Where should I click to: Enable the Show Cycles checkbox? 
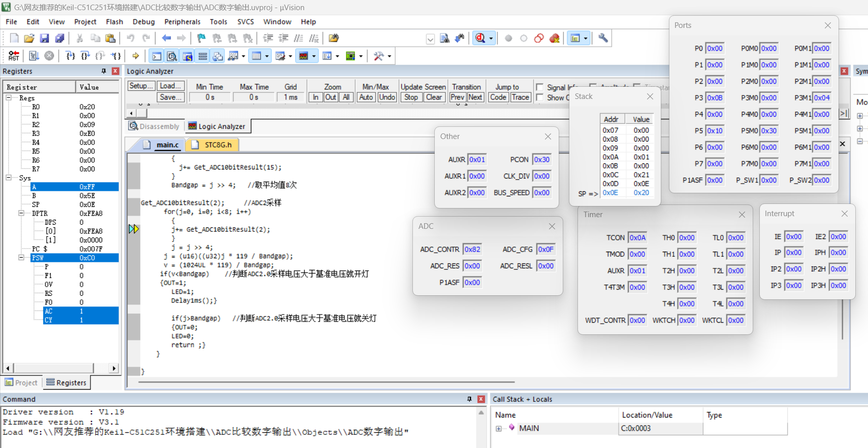pos(540,97)
